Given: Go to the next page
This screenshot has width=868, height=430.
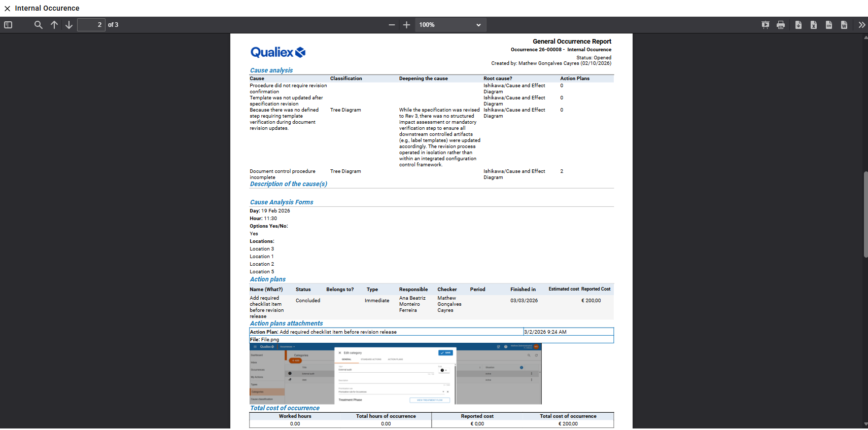Looking at the screenshot, I should [x=69, y=25].
